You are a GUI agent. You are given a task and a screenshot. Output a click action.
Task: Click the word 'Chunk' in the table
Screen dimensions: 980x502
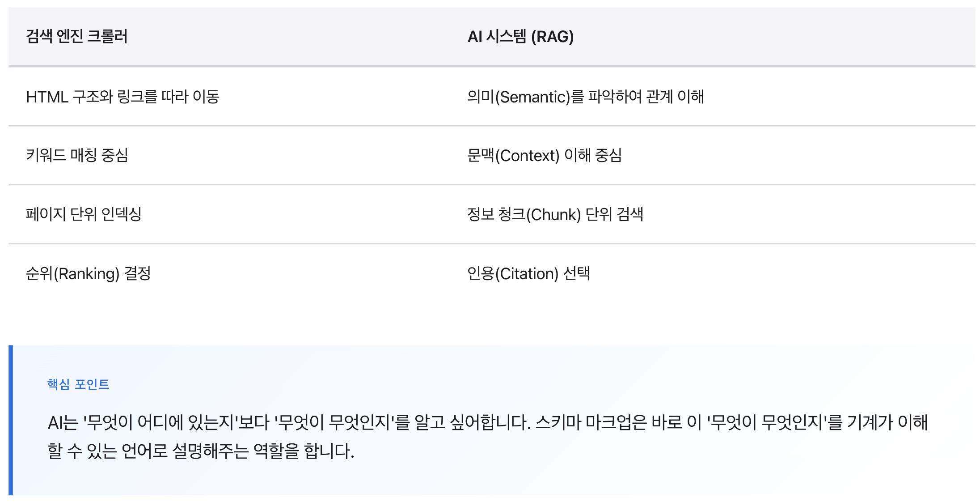(x=553, y=214)
